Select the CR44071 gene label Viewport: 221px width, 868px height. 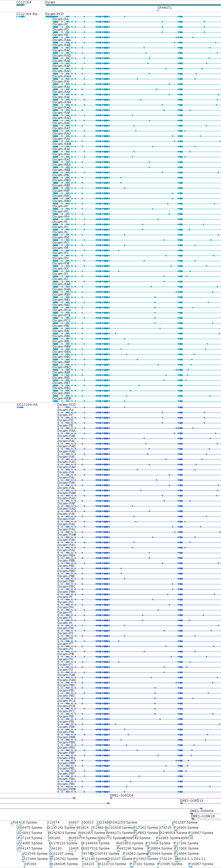[164, 8]
